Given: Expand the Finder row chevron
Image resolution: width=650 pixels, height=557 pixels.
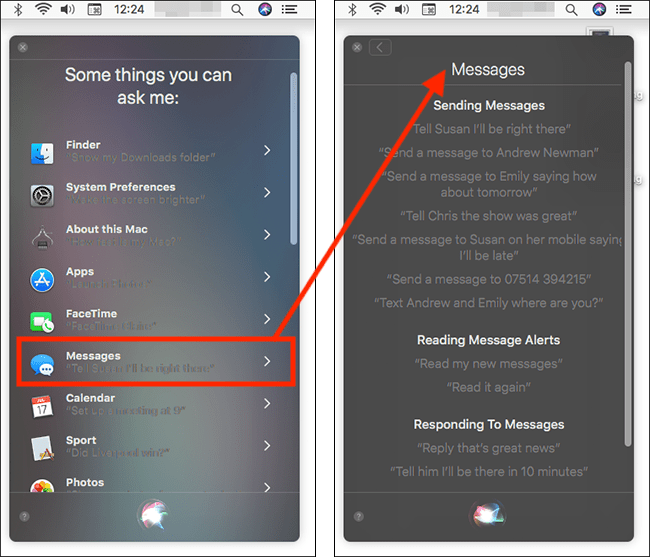Looking at the screenshot, I should pyautogui.click(x=267, y=150).
